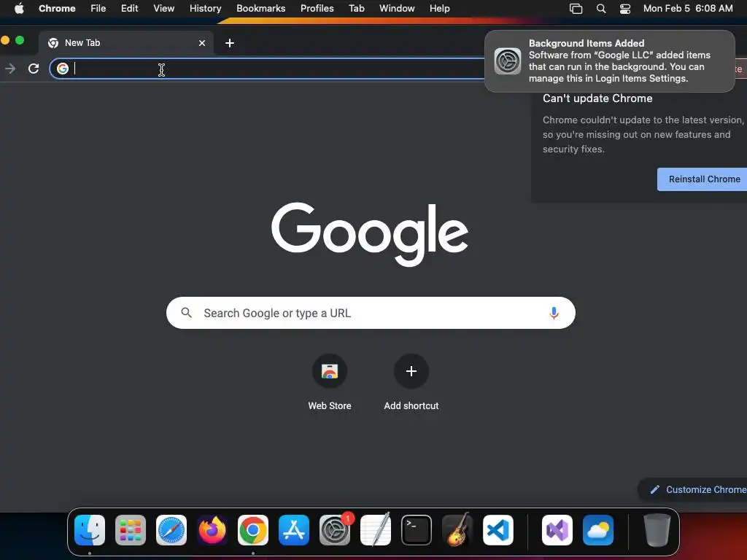This screenshot has width=747, height=560.
Task: Click the Spotlight search icon in the menu bar
Action: (x=601, y=9)
